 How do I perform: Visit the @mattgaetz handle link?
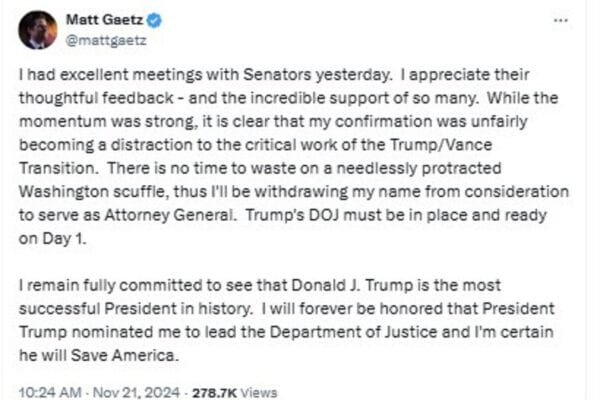[106, 40]
